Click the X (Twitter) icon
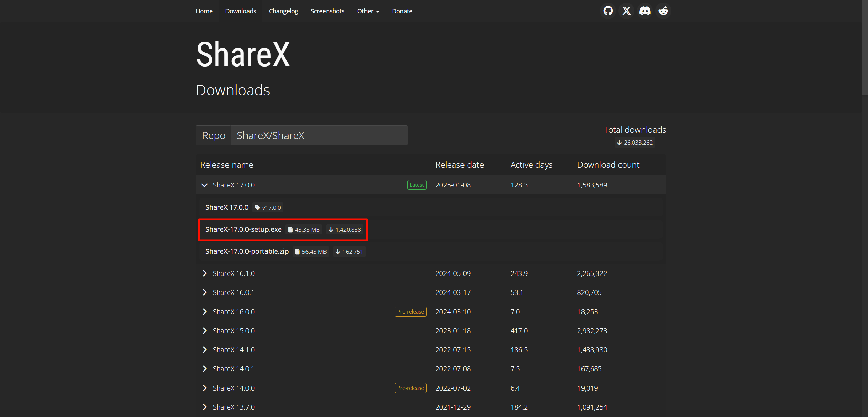The width and height of the screenshot is (868, 417). point(626,11)
